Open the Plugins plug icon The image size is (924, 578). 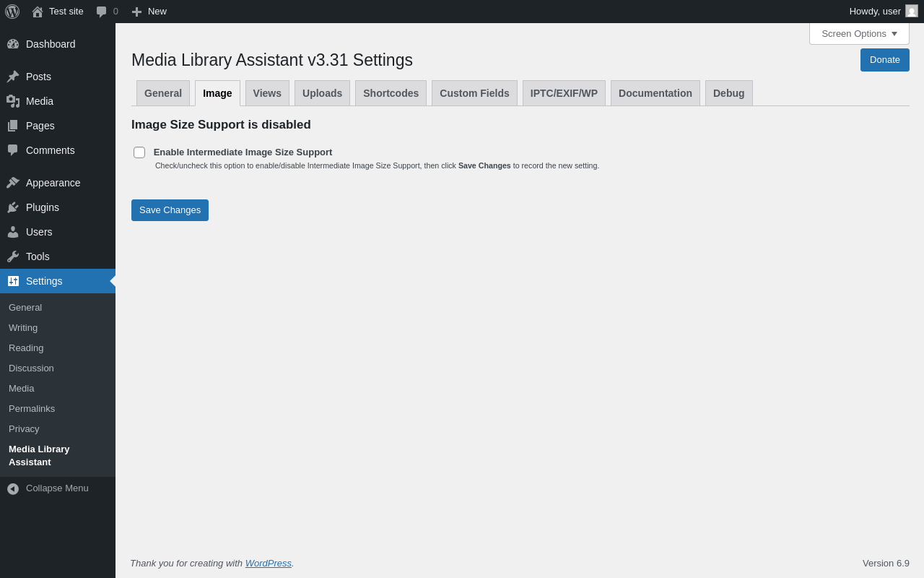point(13,207)
